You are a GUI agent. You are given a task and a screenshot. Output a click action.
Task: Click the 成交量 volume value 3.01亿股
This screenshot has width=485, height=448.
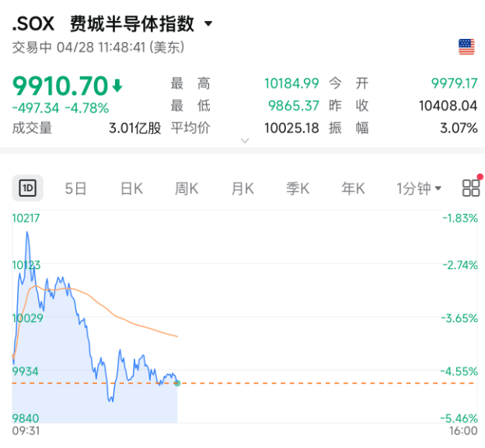tap(134, 128)
